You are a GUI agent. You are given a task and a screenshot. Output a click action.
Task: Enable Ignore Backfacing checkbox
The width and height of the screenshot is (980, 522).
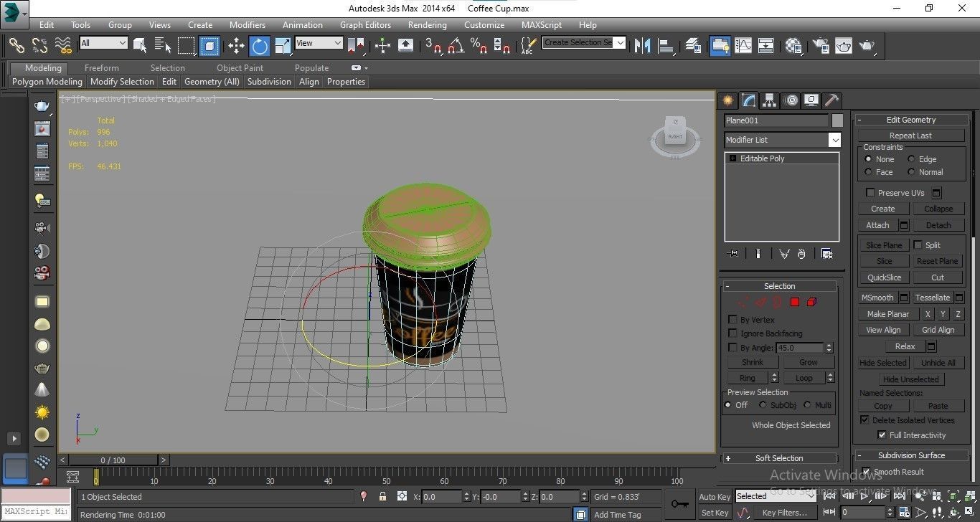click(732, 333)
